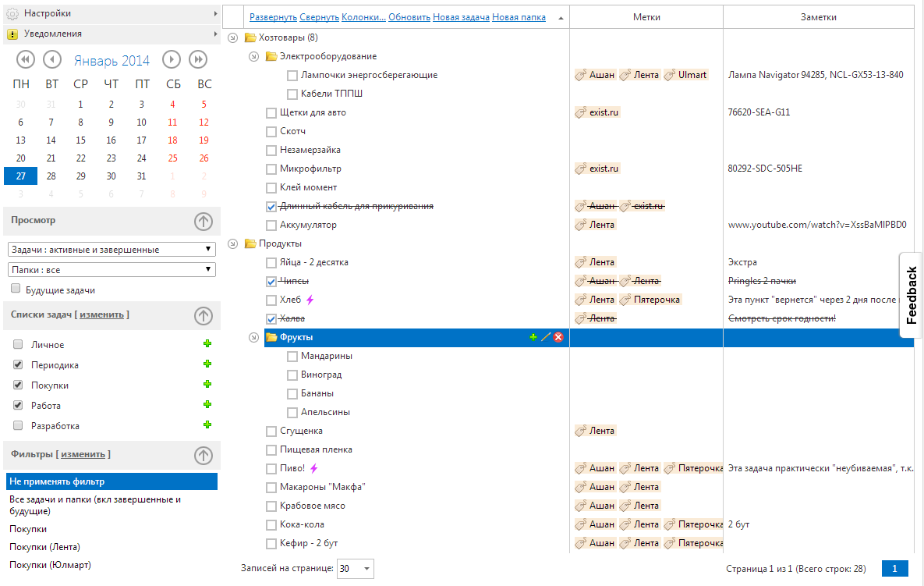Expand Настройки submenu arrow
This screenshot has width=924, height=586.
(x=216, y=13)
